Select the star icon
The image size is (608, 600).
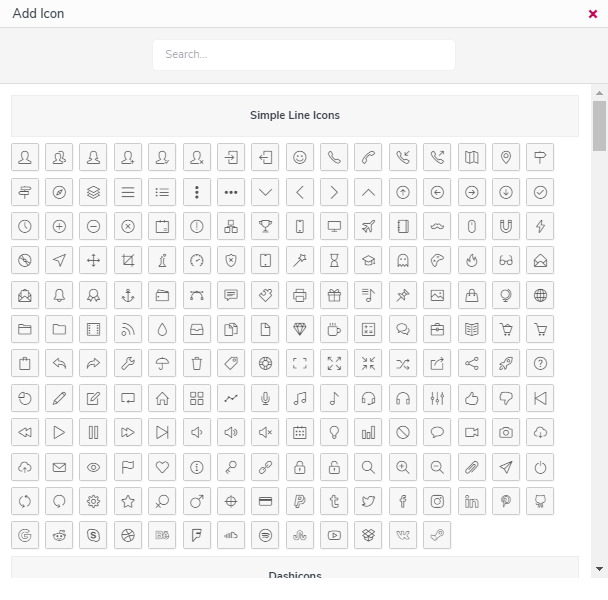click(x=128, y=501)
